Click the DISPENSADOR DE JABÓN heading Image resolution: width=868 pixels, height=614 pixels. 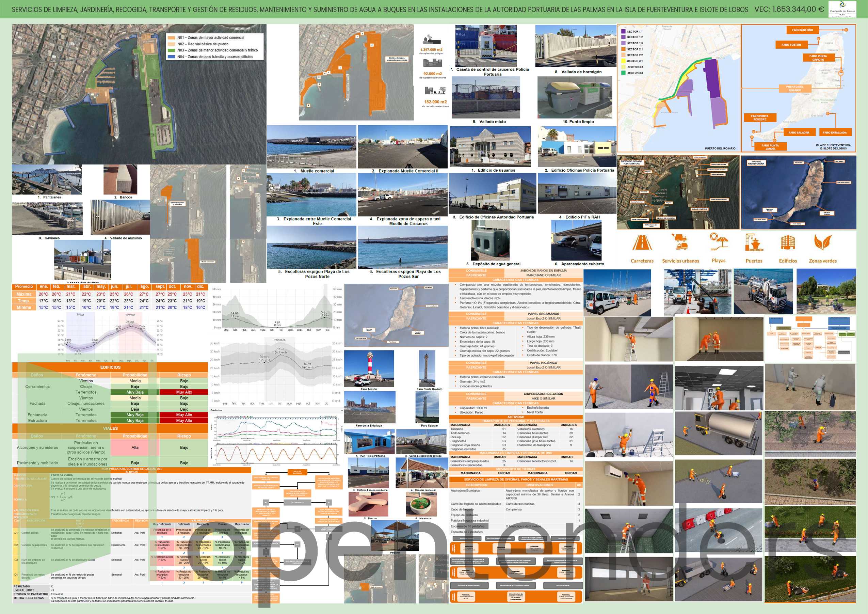[x=543, y=394]
